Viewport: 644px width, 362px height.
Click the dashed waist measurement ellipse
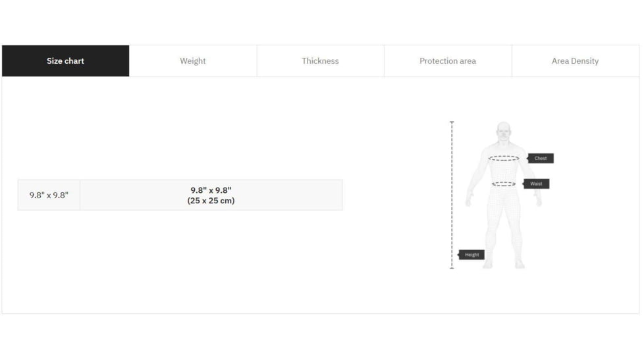(504, 184)
